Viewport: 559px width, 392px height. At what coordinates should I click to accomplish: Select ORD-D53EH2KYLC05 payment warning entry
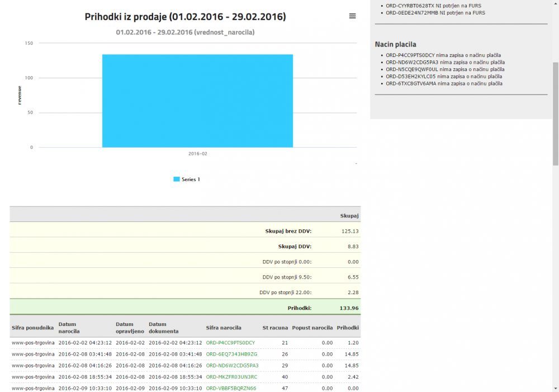point(444,77)
